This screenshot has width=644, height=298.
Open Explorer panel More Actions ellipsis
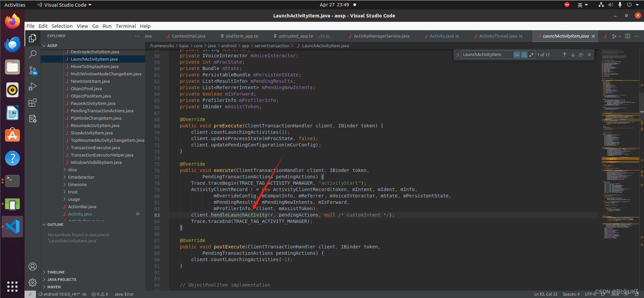click(x=137, y=36)
